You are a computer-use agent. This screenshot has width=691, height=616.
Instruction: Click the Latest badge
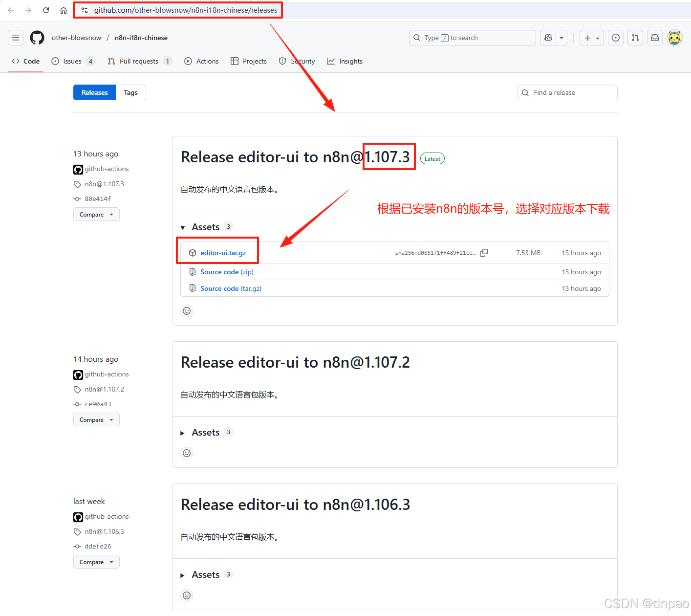click(x=432, y=158)
